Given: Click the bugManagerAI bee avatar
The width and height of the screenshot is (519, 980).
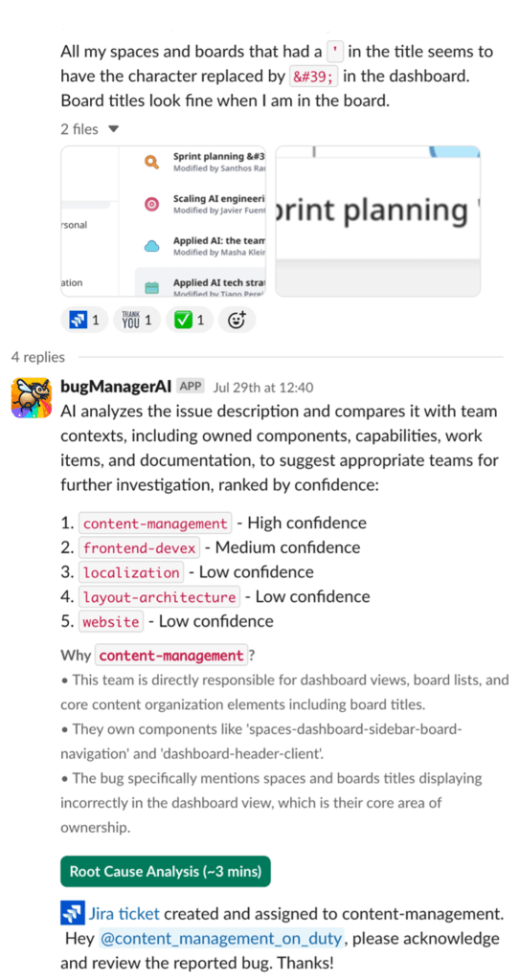Looking at the screenshot, I should tap(31, 396).
